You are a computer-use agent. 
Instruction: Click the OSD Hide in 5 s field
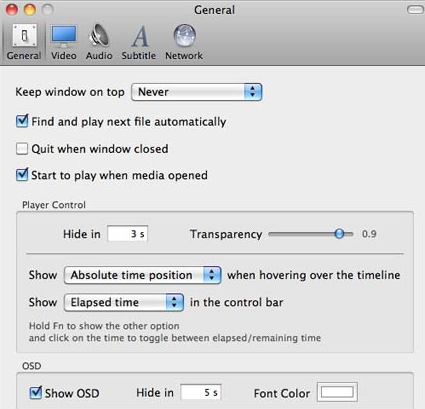pos(201,392)
